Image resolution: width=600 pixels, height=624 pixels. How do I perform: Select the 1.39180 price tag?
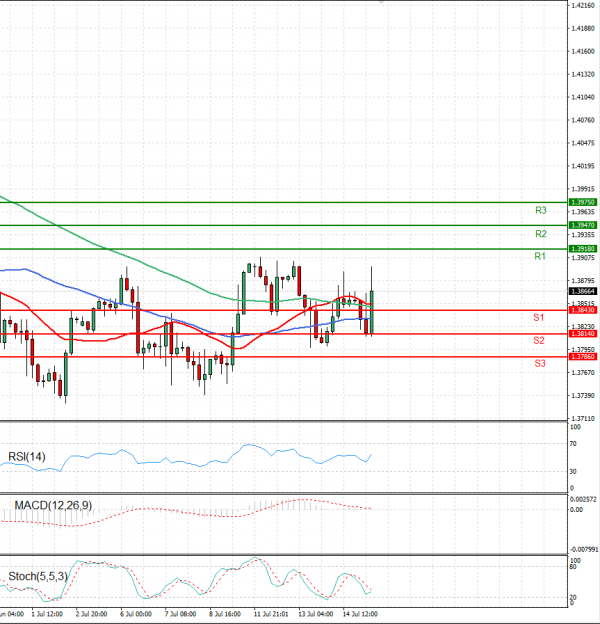583,249
